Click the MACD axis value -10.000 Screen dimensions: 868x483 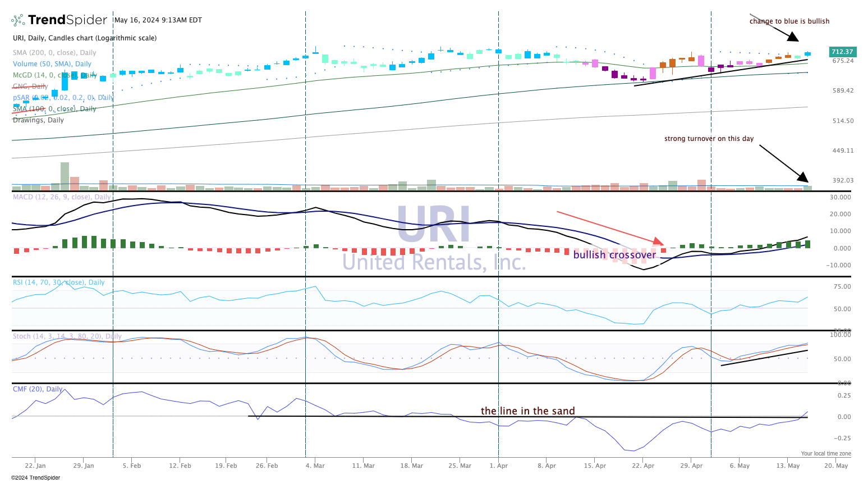pyautogui.click(x=839, y=265)
